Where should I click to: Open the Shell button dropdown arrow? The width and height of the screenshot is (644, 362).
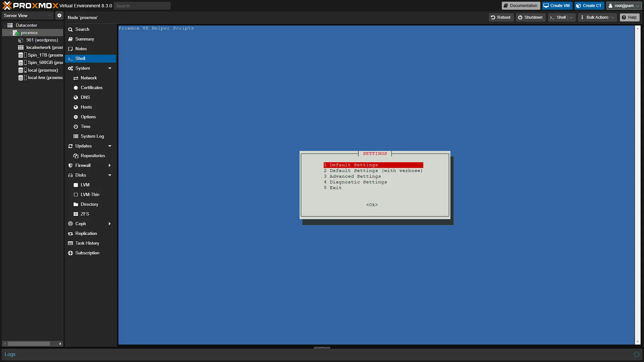pyautogui.click(x=572, y=17)
